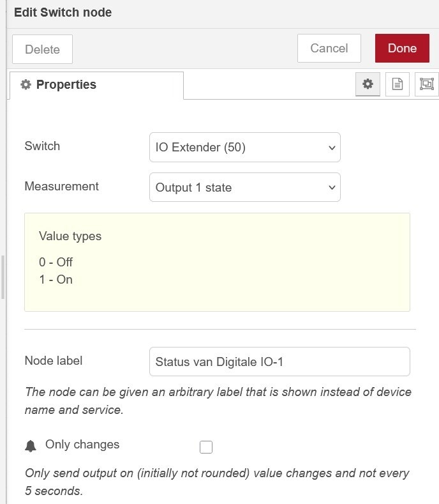The width and height of the screenshot is (439, 504).
Task: Cancel editing the Switch node
Action: pyautogui.click(x=329, y=49)
